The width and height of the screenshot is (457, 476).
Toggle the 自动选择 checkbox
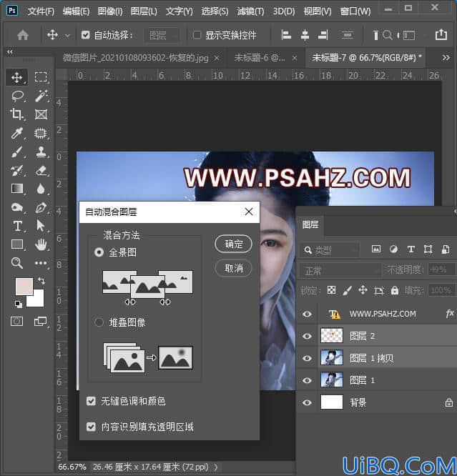85,35
